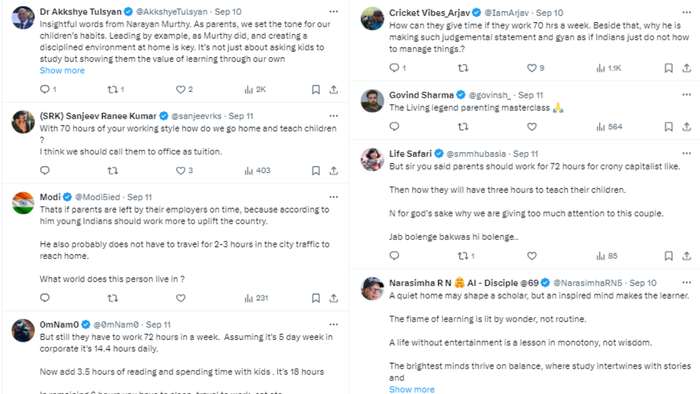Open more options on Narasimha R N's tweet
700x394 pixels.
click(687, 282)
